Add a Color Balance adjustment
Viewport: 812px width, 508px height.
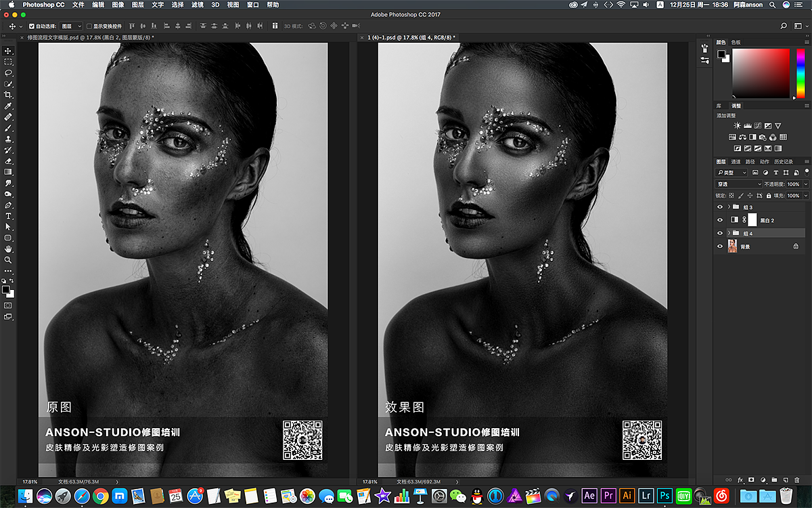743,137
